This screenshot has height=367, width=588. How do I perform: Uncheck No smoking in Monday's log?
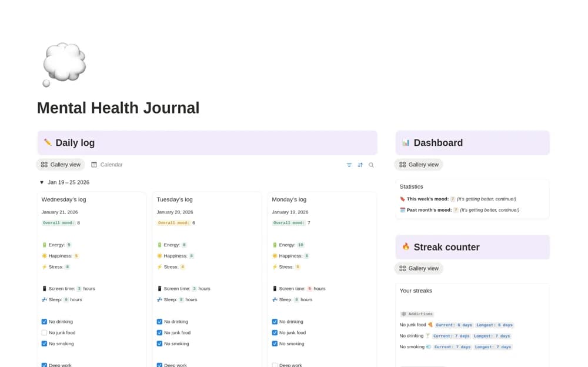pyautogui.click(x=275, y=343)
